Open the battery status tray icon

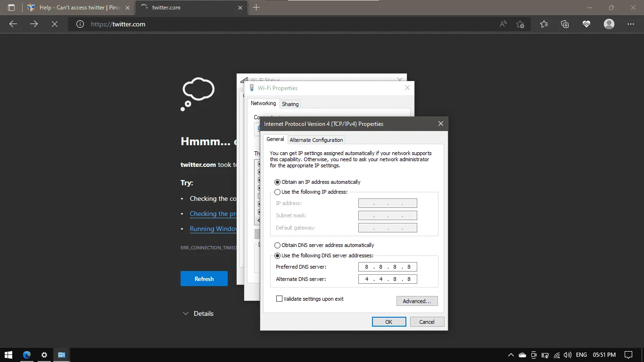click(x=545, y=355)
